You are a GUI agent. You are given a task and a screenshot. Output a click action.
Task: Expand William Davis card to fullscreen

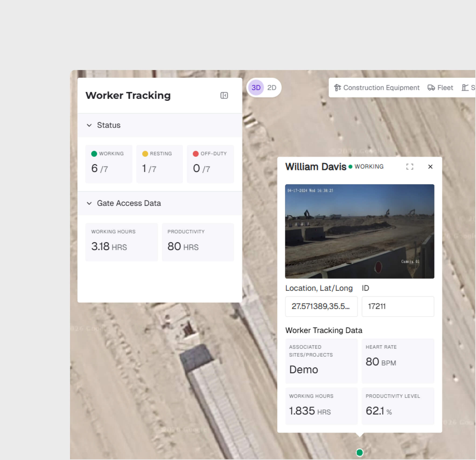click(410, 167)
